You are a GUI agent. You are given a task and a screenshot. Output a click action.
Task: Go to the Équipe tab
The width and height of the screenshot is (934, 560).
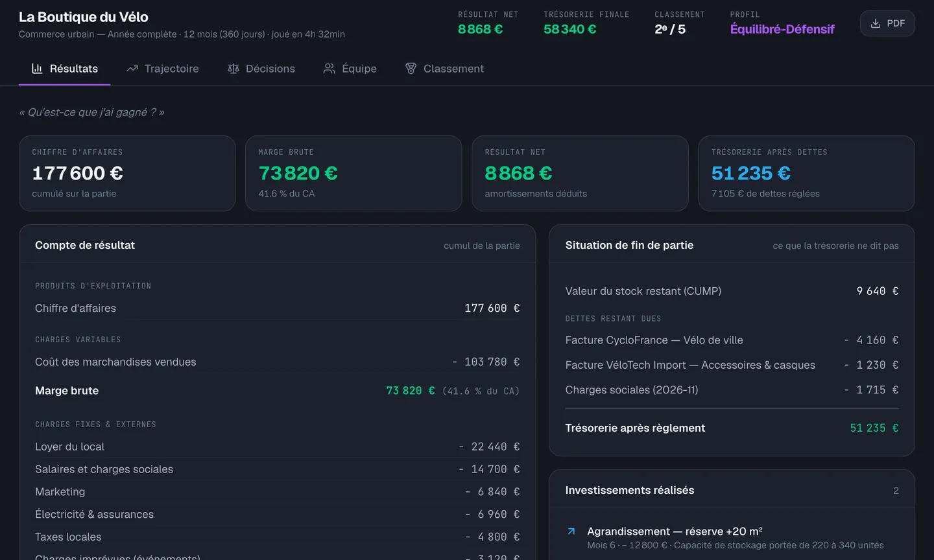(x=350, y=69)
